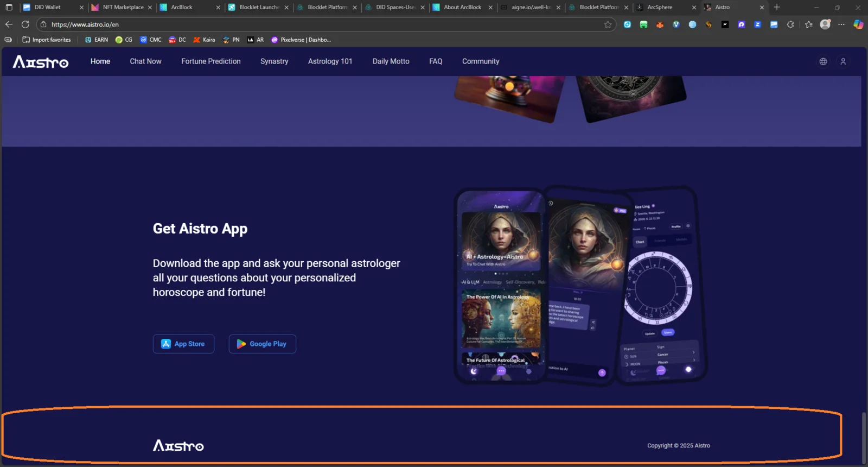Launch the Copilot sidebar
The width and height of the screenshot is (868, 467).
(858, 24)
